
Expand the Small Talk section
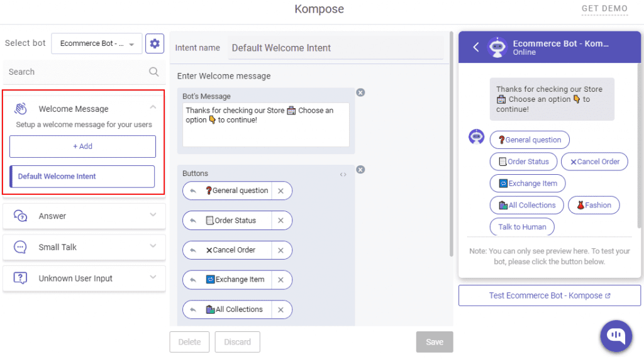153,247
